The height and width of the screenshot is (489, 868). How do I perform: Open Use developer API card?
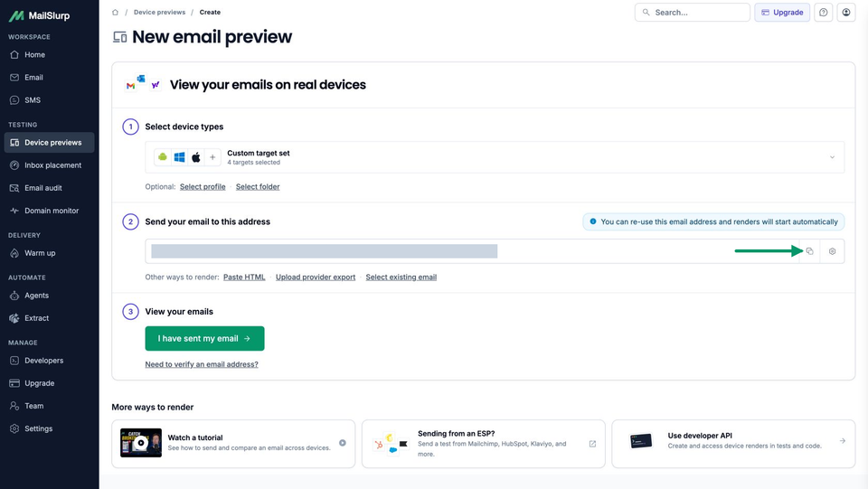click(733, 444)
